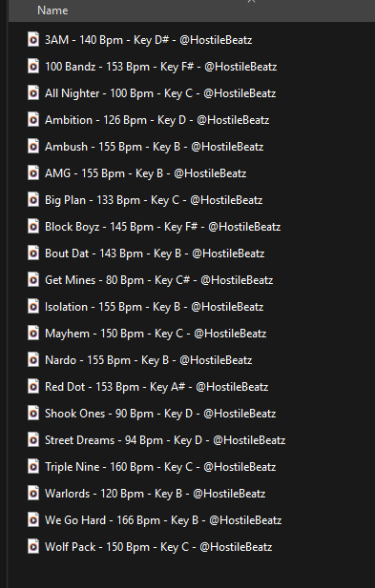Click the 100 Bandz file icon
Image resolution: width=375 pixels, height=588 pixels.
[33, 67]
